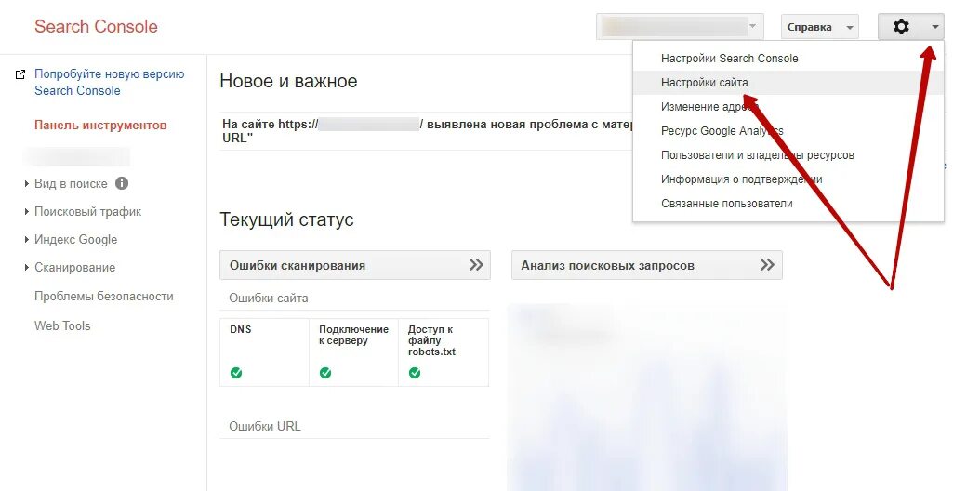Click the double-chevron icon on Анализ поисковых запросов
This screenshot has width=980, height=491.
pyautogui.click(x=767, y=265)
